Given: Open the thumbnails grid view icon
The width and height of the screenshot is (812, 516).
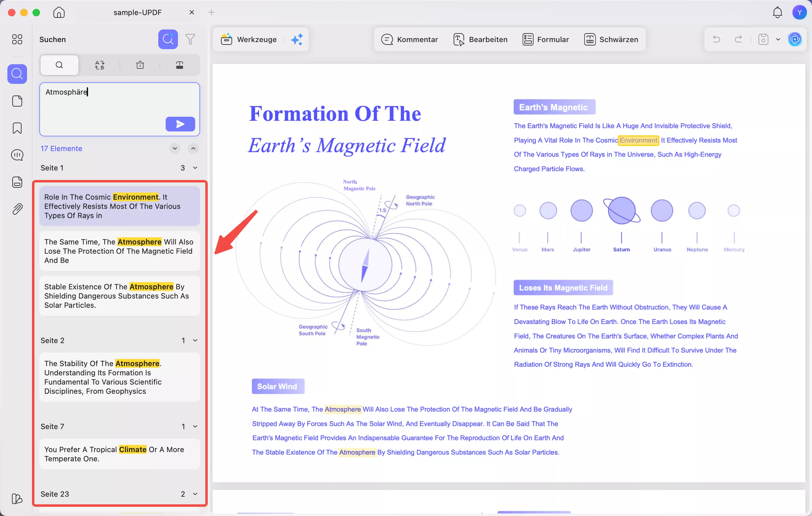Looking at the screenshot, I should coord(17,39).
